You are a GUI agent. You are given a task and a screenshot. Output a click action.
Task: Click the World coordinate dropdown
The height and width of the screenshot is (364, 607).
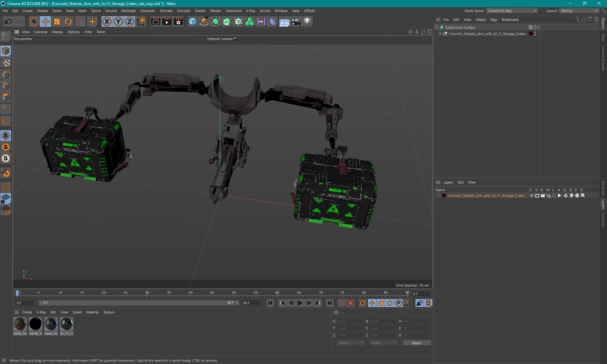click(x=350, y=342)
